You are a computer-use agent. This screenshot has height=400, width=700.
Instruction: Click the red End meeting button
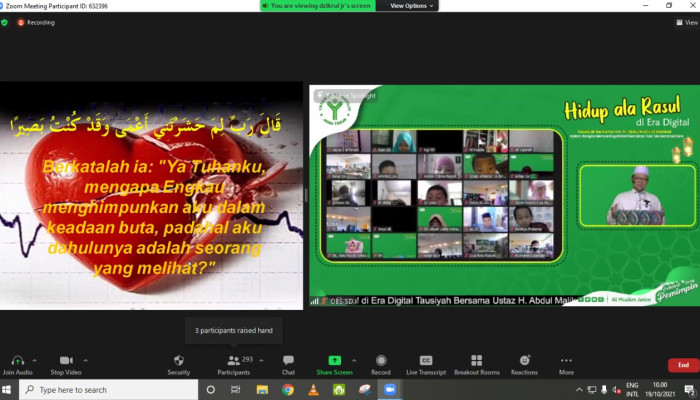coord(683,365)
